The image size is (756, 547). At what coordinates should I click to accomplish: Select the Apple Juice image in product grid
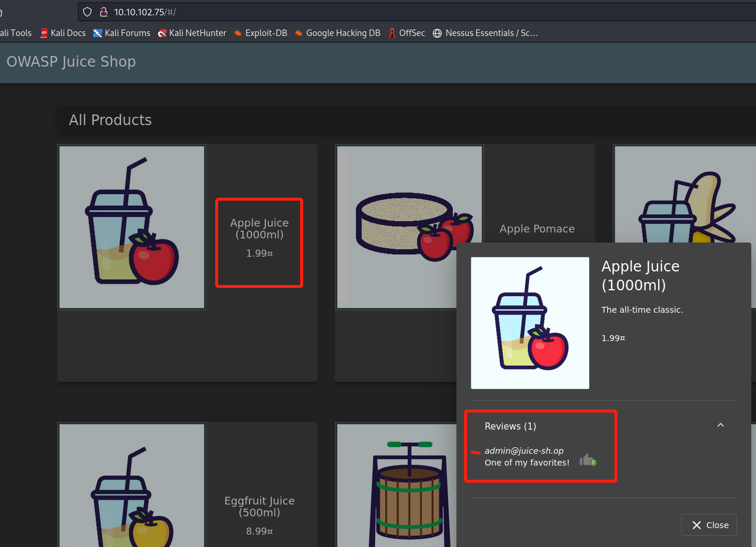click(x=132, y=227)
